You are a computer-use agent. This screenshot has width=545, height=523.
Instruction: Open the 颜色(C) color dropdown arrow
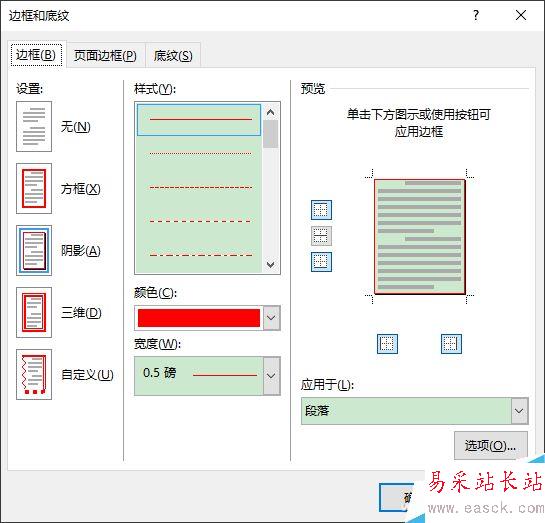pos(271,318)
